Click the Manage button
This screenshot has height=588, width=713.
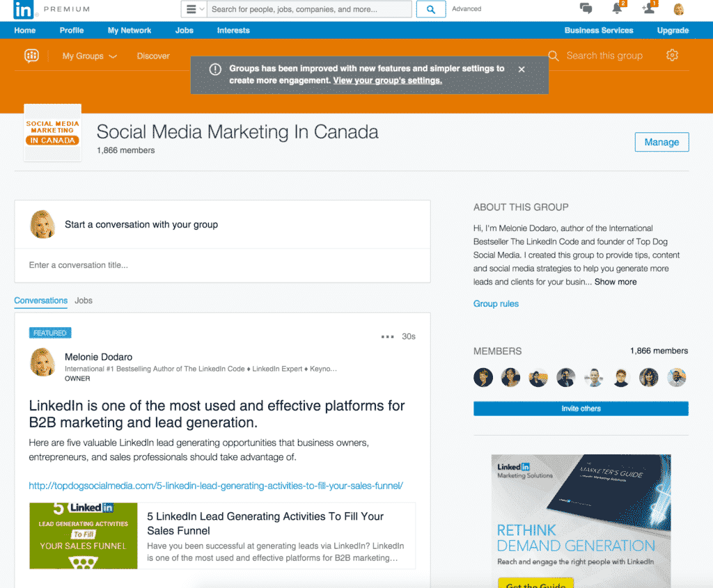(x=661, y=142)
